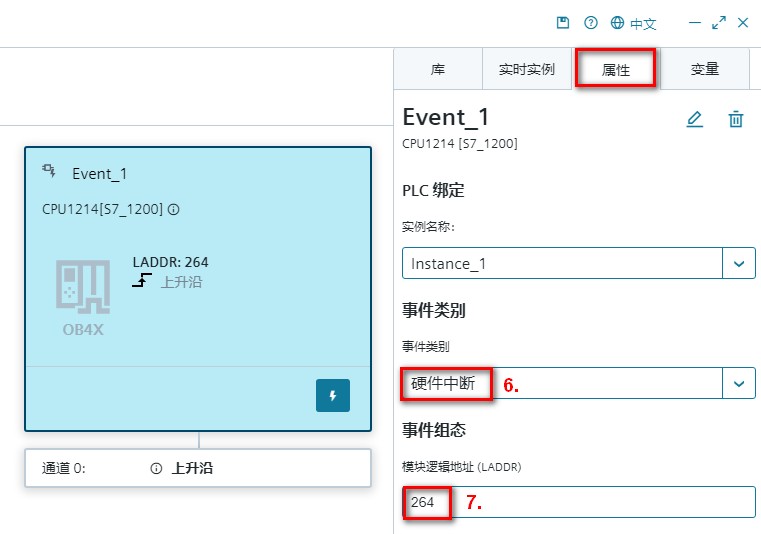This screenshot has width=761, height=534.
Task: Click the lightning trigger button on event card
Action: tap(333, 395)
